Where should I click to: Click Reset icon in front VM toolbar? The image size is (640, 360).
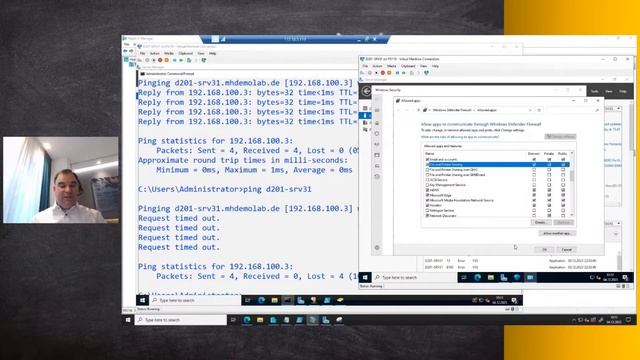(404, 73)
